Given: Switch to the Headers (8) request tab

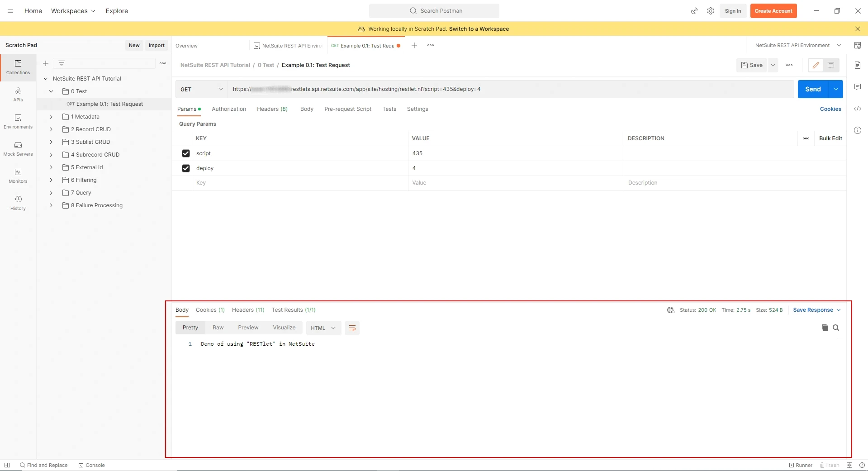Looking at the screenshot, I should 272,109.
